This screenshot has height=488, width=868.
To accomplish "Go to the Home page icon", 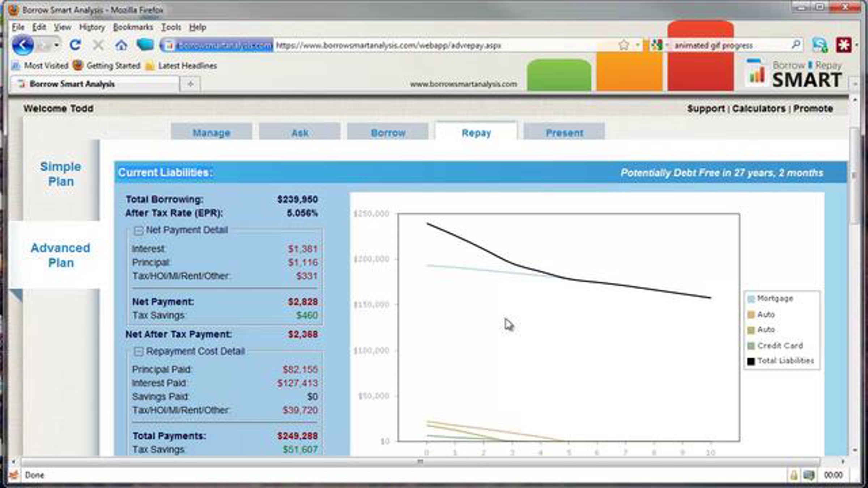I will pos(121,45).
